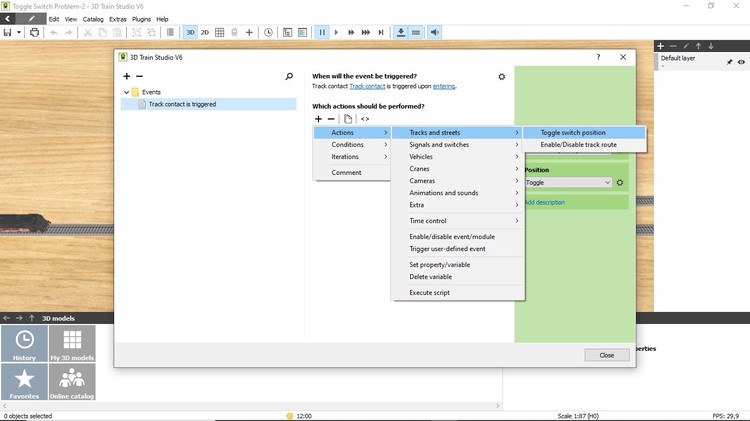Image resolution: width=750 pixels, height=421 pixels.
Task: Click the script view code icon
Action: (365, 119)
